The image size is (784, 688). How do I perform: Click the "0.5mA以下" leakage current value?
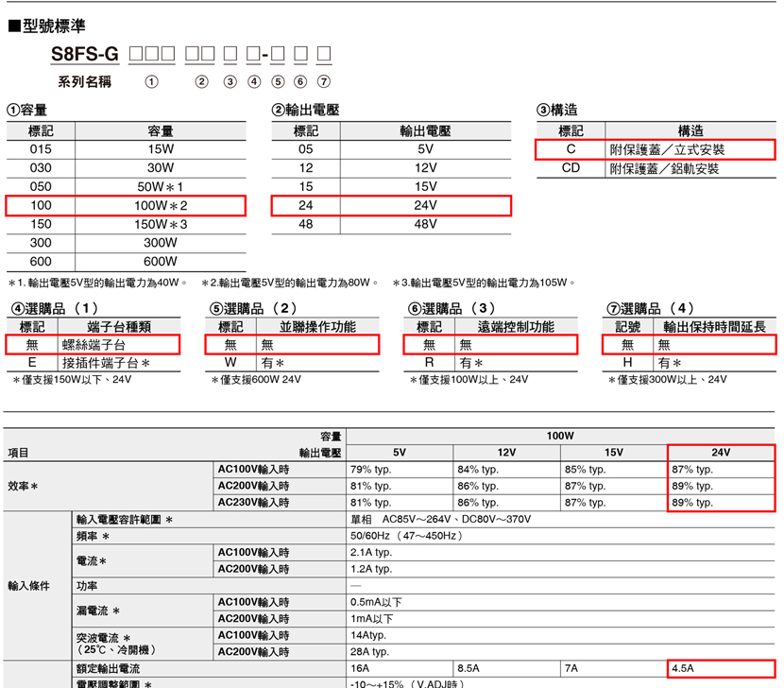tap(376, 602)
